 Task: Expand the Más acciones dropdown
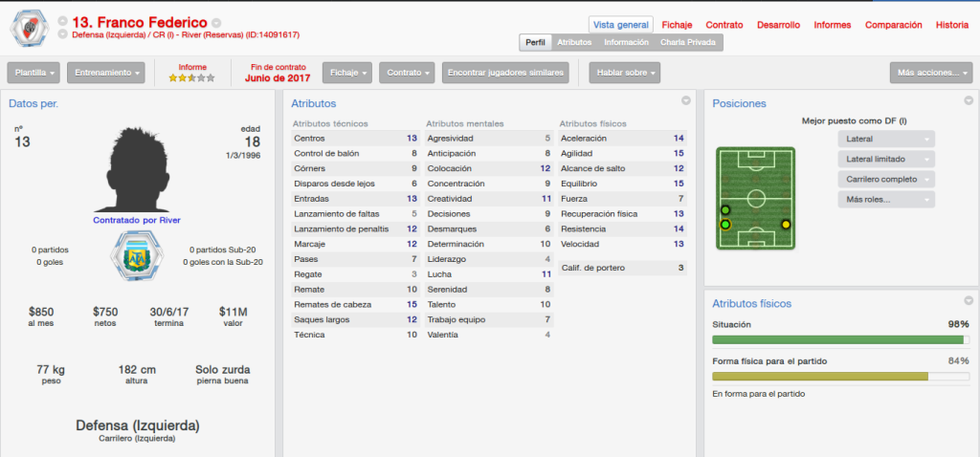(x=931, y=73)
